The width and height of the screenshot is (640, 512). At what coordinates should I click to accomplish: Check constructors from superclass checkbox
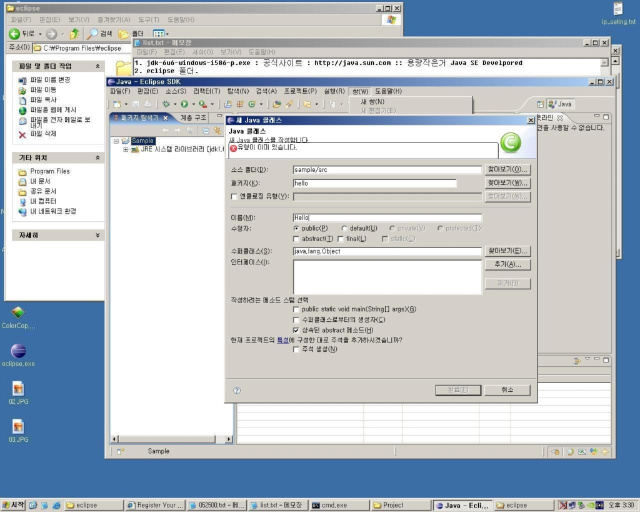click(296, 320)
